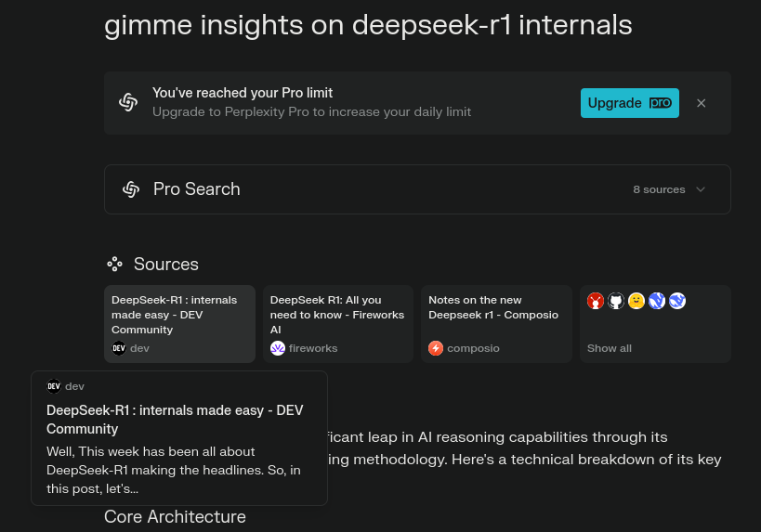
Task: Click the yellow smiley favicon in Show all card
Action: [636, 301]
